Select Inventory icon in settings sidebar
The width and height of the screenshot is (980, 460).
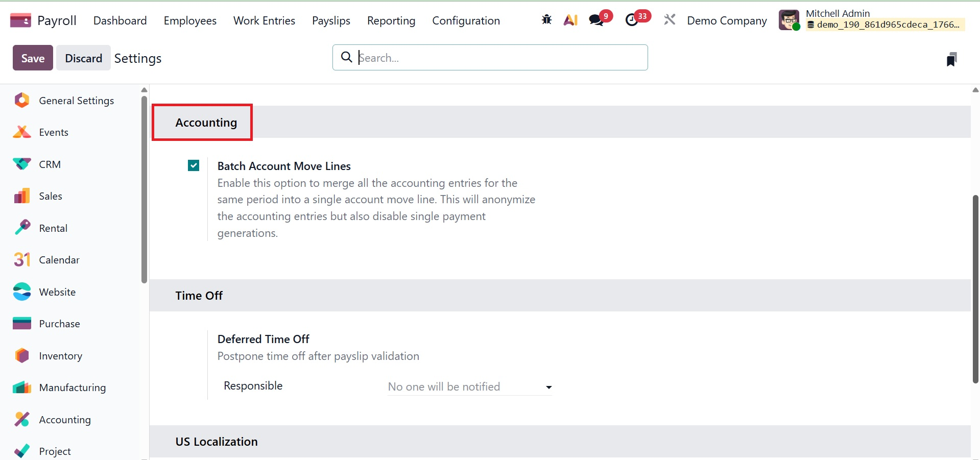tap(22, 356)
